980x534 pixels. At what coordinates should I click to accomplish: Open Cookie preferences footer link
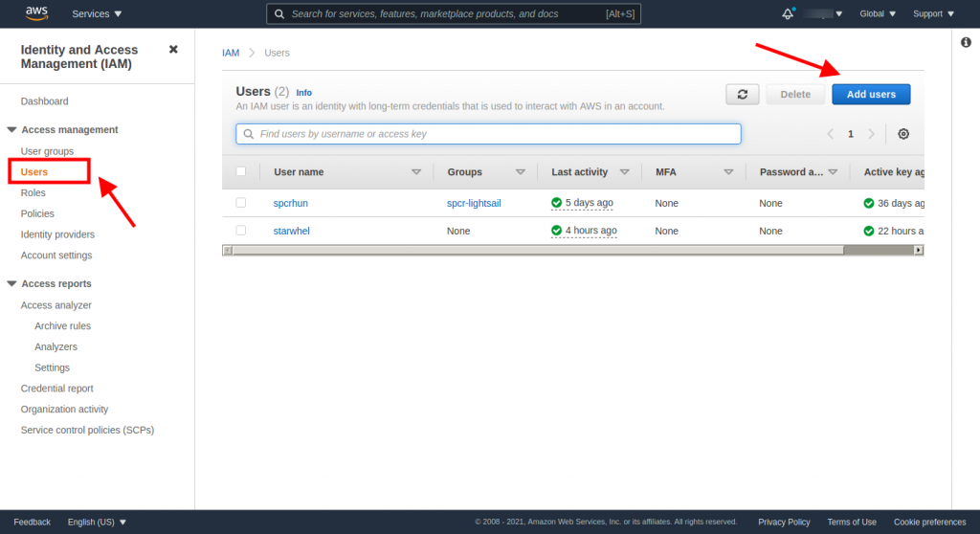point(929,523)
